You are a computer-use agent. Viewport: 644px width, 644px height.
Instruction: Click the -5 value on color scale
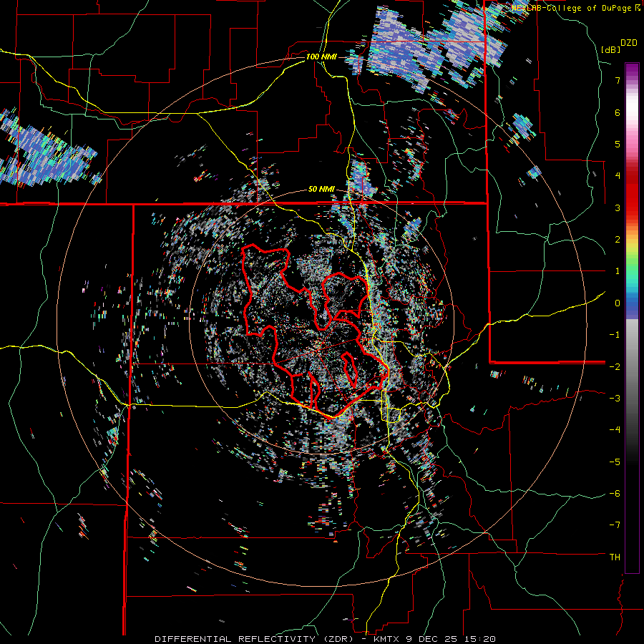pyautogui.click(x=615, y=462)
